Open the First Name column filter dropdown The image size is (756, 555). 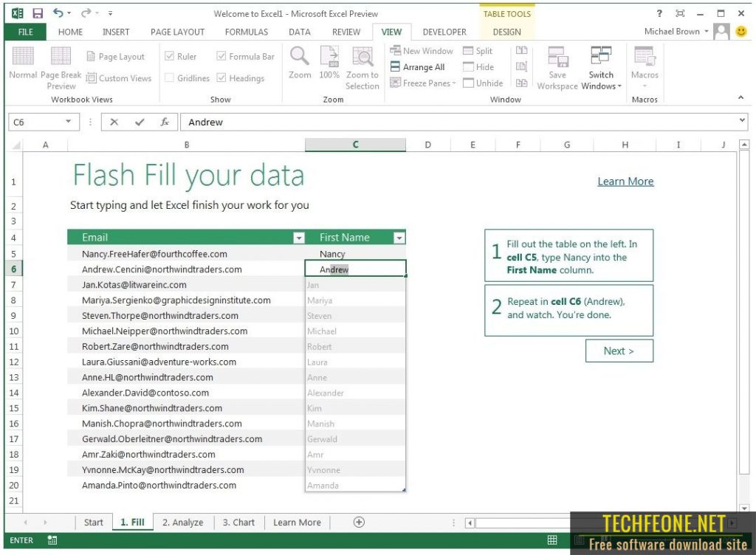pyautogui.click(x=399, y=238)
